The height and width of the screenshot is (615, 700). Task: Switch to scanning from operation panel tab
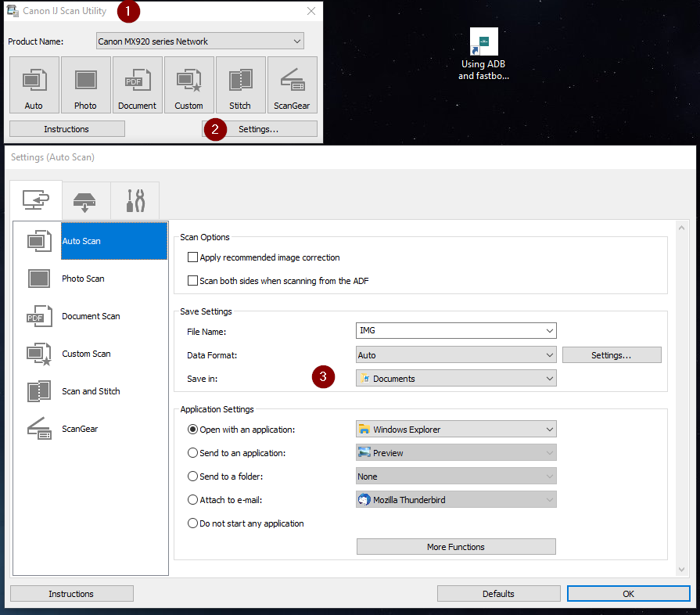coord(84,201)
